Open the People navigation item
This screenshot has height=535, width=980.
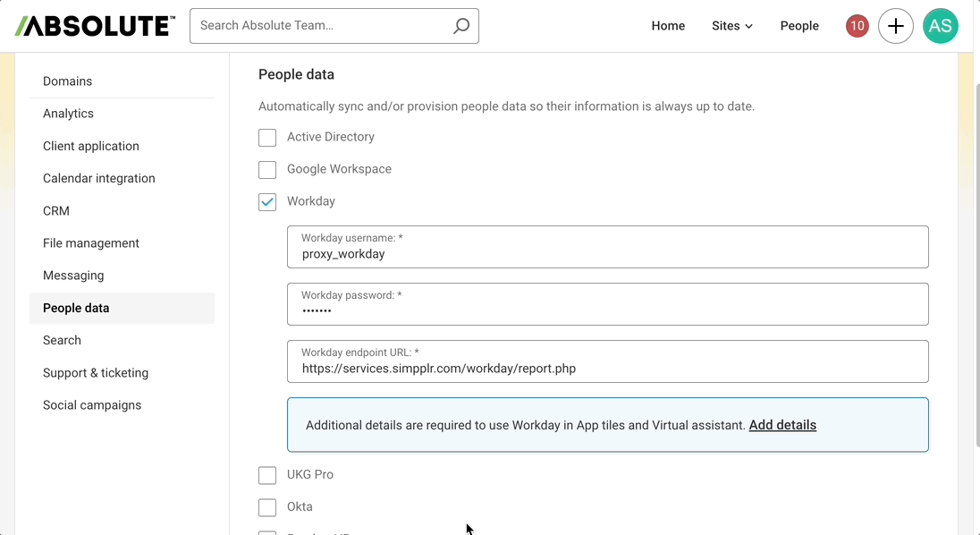click(798, 25)
